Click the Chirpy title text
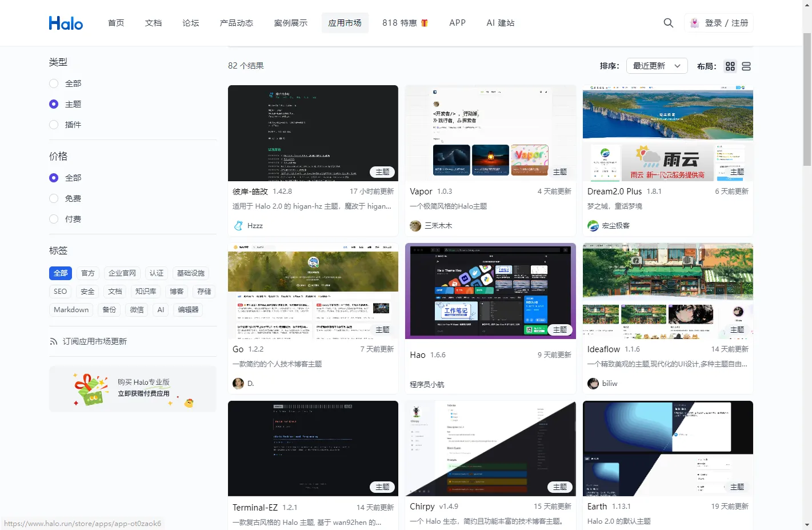The height and width of the screenshot is (530, 812). (x=422, y=507)
